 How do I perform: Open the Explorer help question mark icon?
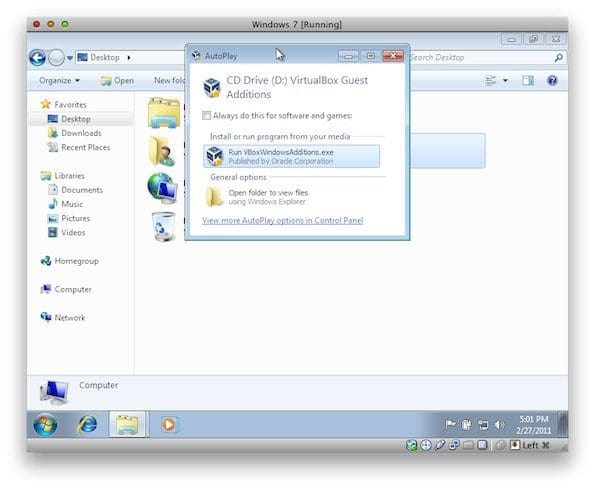coord(552,80)
